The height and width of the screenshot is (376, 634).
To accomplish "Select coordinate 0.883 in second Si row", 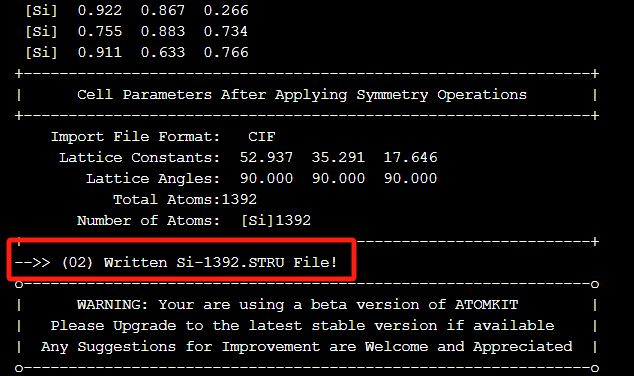I will click(x=163, y=32).
